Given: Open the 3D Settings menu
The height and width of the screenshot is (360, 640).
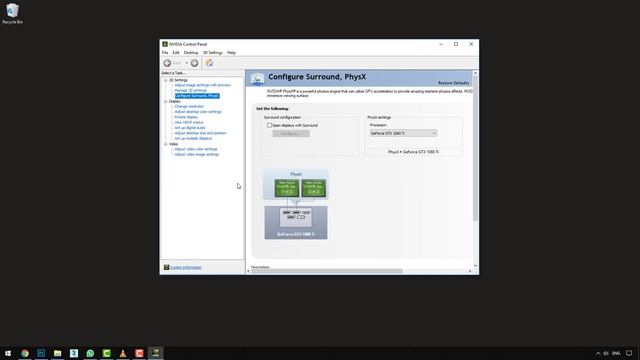Looking at the screenshot, I should pyautogui.click(x=213, y=53).
